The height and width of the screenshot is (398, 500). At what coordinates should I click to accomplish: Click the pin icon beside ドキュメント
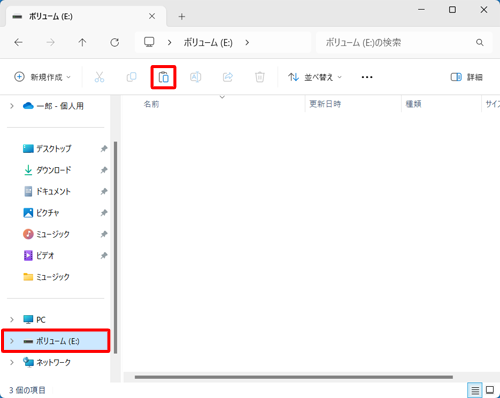coord(104,191)
